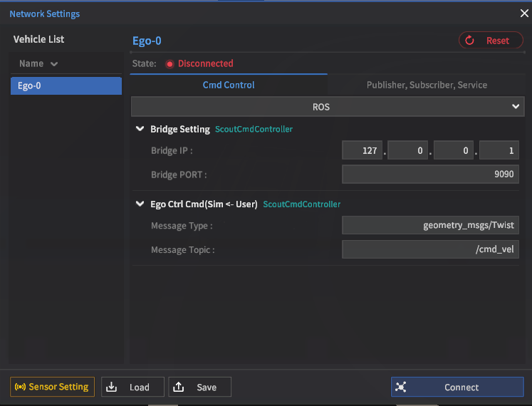Click the Reset button for Ego-0
The height and width of the screenshot is (406, 532).
point(491,41)
